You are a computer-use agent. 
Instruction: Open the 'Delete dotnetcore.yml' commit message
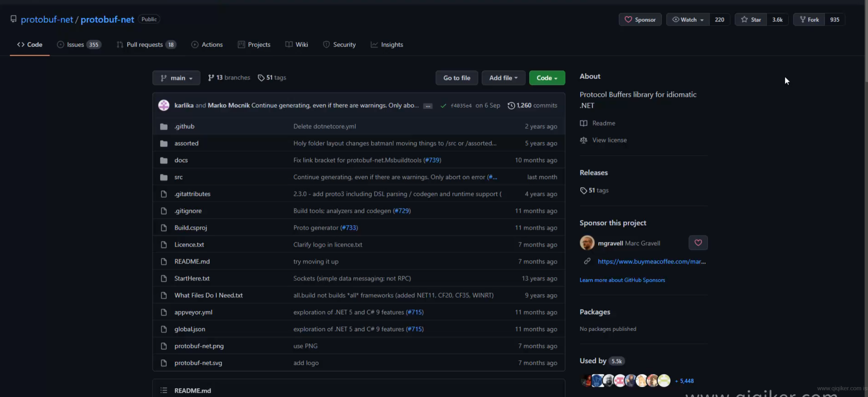tap(325, 126)
